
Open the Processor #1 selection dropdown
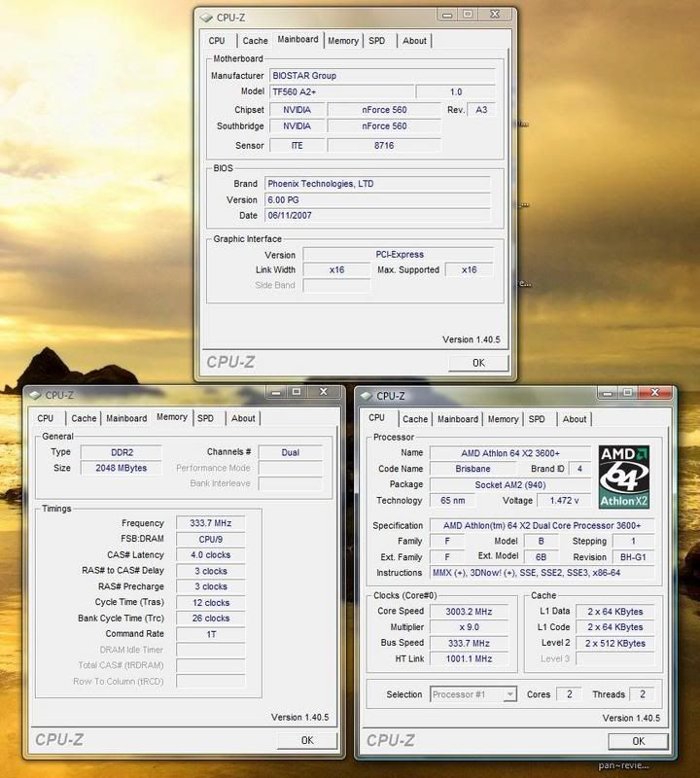[473, 694]
